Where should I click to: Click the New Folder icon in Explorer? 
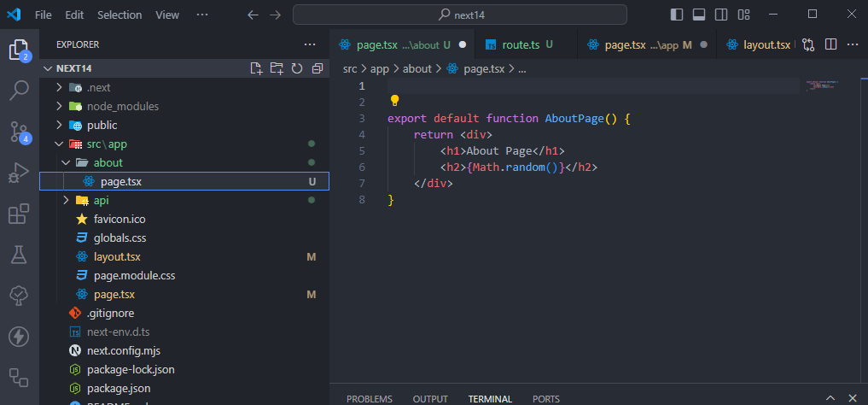pyautogui.click(x=276, y=68)
